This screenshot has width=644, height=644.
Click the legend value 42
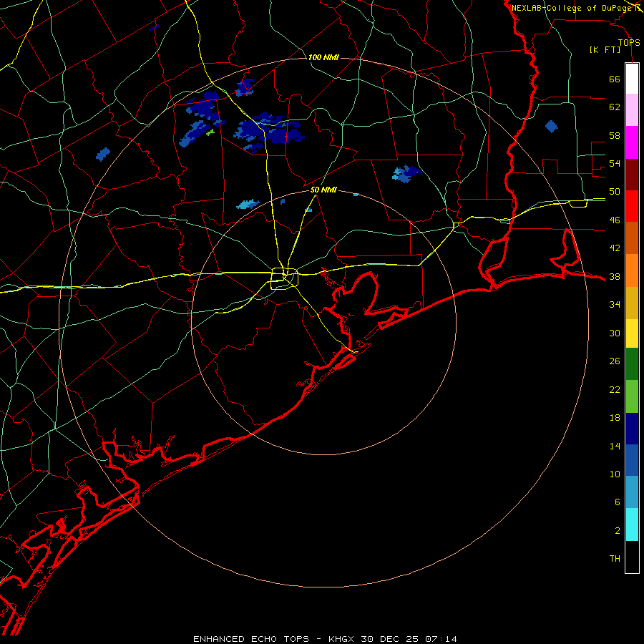pyautogui.click(x=615, y=248)
